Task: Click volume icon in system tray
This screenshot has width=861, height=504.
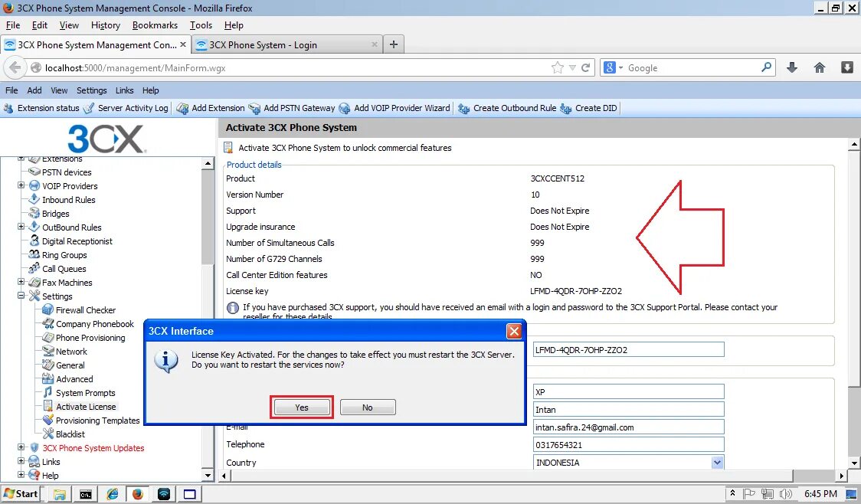Action: click(786, 494)
